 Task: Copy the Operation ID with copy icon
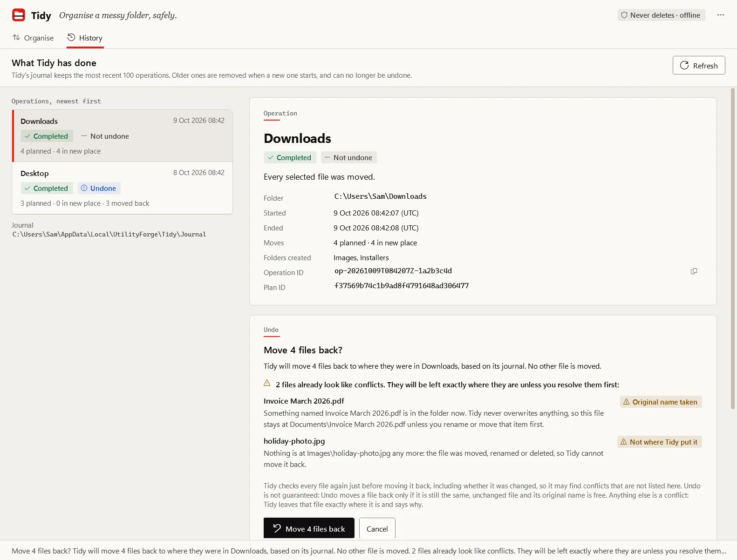pyautogui.click(x=694, y=271)
